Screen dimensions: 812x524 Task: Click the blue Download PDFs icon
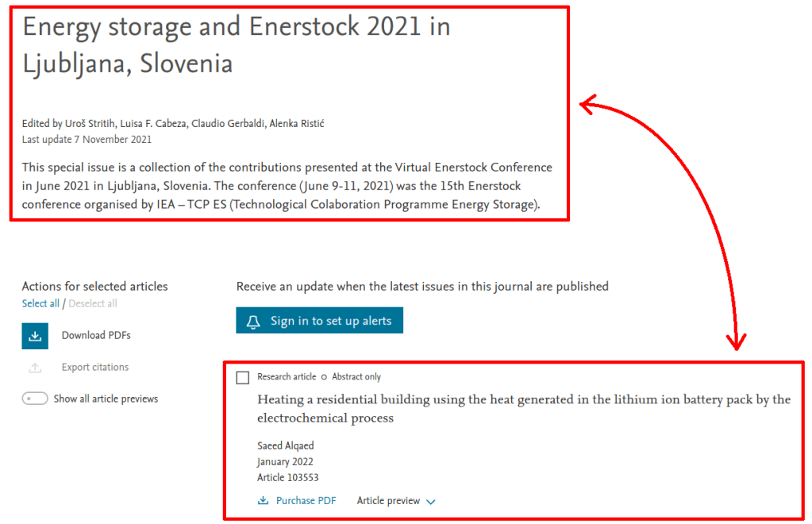click(35, 336)
